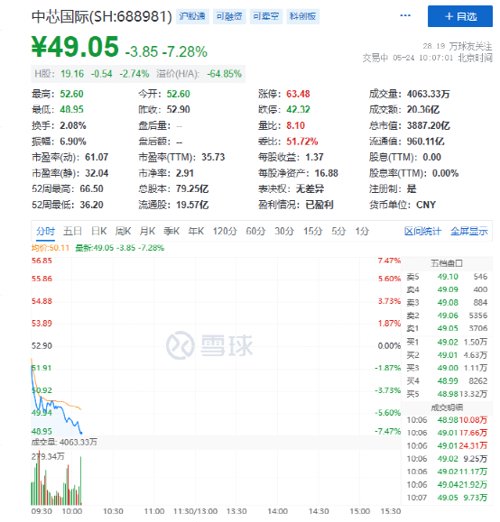
Task: Click the 卖1 order book row at 49.05
Action: pyautogui.click(x=447, y=328)
